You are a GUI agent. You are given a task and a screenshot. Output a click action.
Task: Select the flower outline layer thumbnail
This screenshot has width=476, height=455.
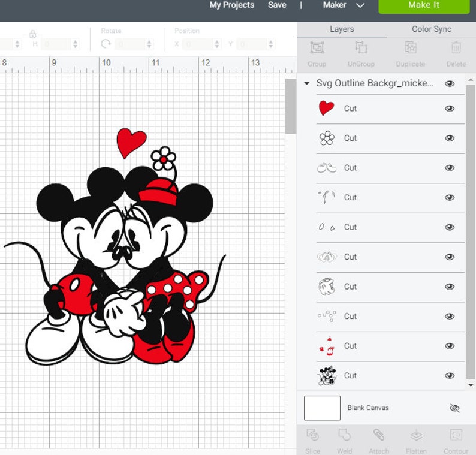point(327,138)
